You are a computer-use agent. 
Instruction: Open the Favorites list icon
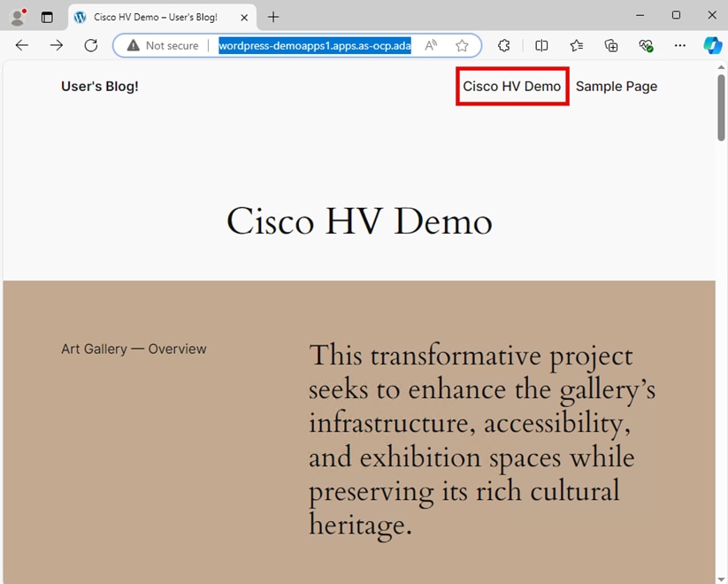click(577, 45)
